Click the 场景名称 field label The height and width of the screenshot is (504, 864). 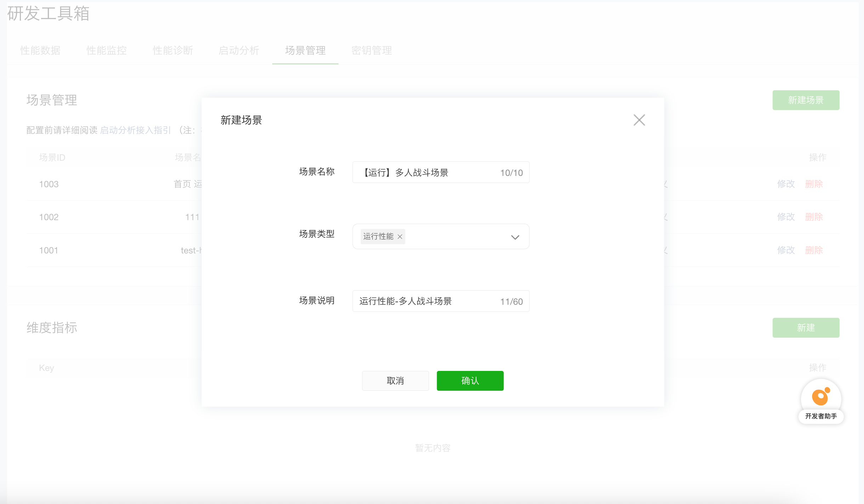tap(317, 172)
